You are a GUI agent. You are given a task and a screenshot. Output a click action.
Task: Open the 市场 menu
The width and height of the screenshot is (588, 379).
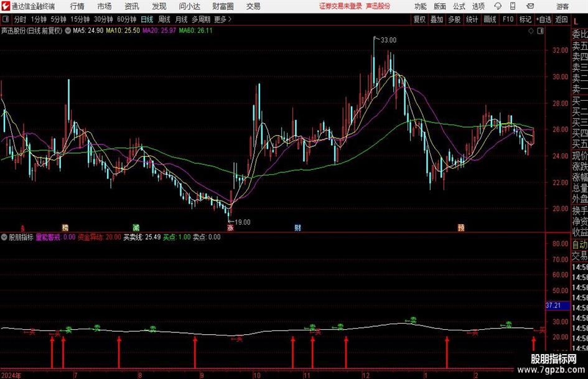pos(105,6)
